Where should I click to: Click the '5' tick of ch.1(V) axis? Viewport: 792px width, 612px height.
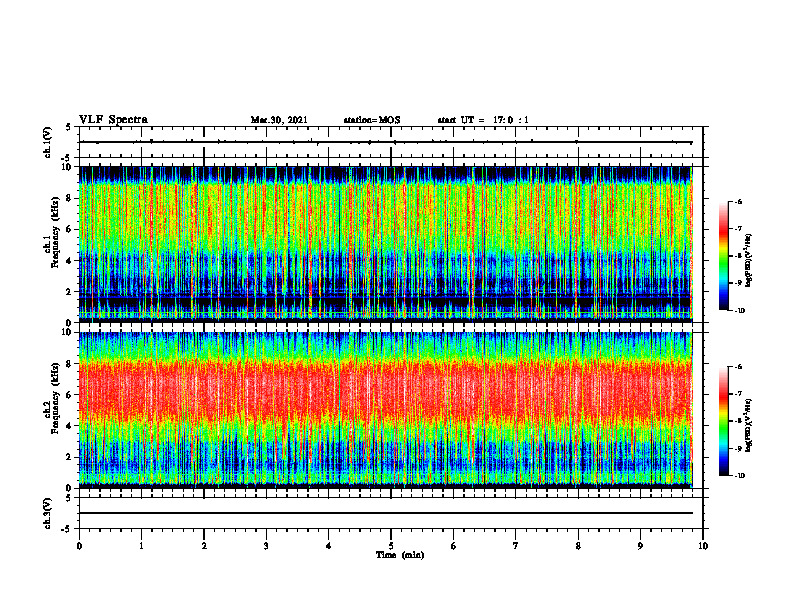[69, 128]
